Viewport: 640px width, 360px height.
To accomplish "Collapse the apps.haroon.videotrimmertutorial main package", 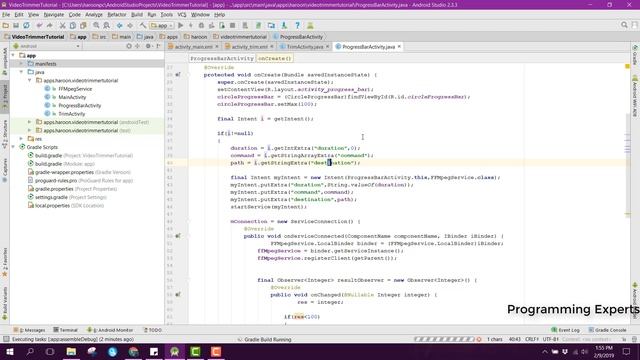I will click(x=30, y=80).
